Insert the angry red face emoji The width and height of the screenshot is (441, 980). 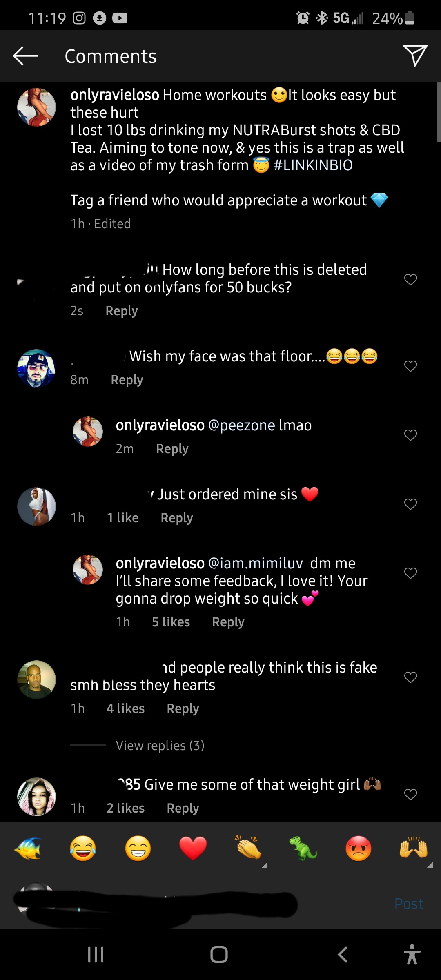(x=358, y=848)
